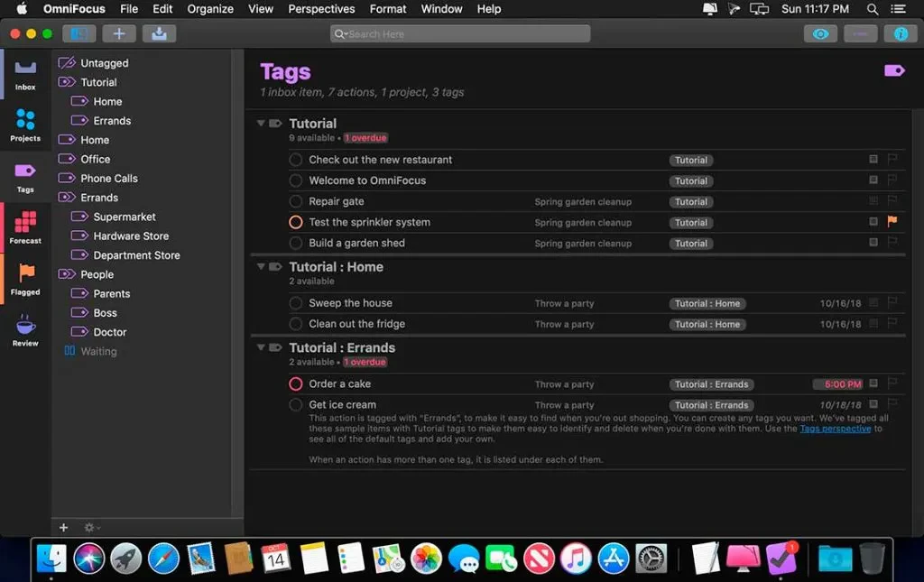Click the New Action plus toolbar button
This screenshot has height=582, width=924.
click(x=119, y=33)
